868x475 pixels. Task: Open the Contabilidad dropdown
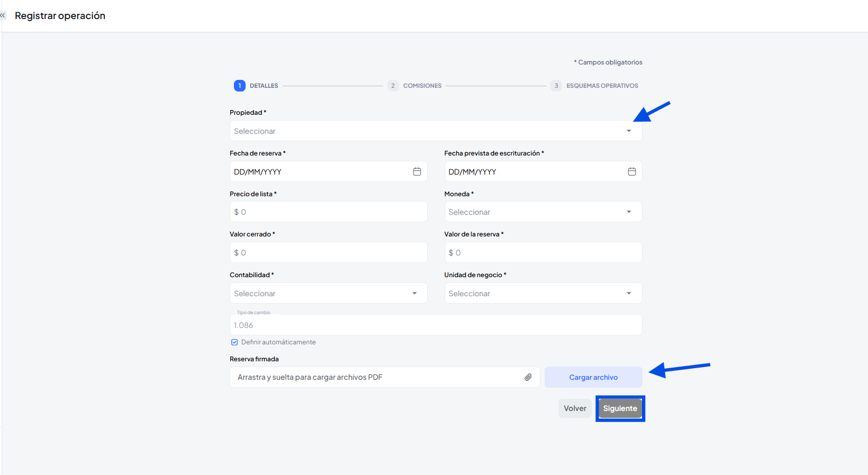(328, 293)
